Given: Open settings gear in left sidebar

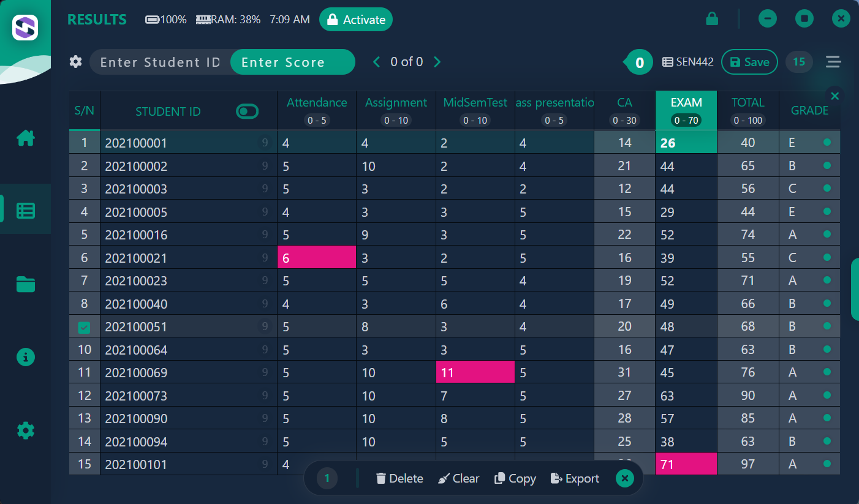Looking at the screenshot, I should [25, 431].
